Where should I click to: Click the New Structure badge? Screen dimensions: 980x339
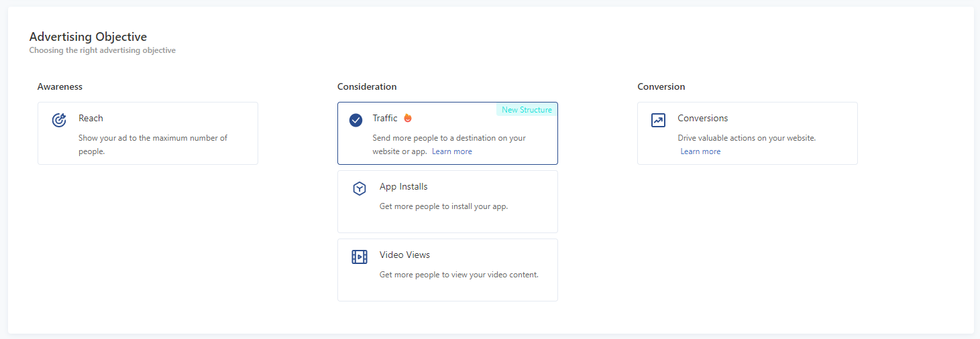pos(527,110)
